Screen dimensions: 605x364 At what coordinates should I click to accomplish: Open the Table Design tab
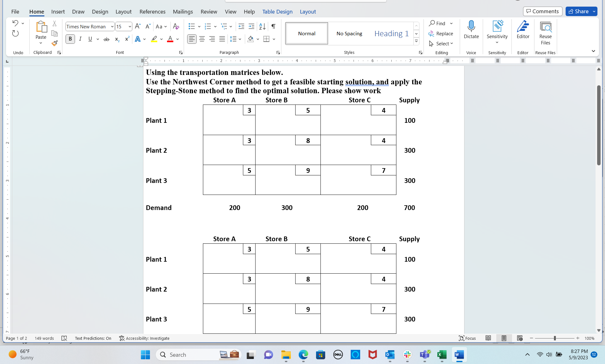(277, 12)
